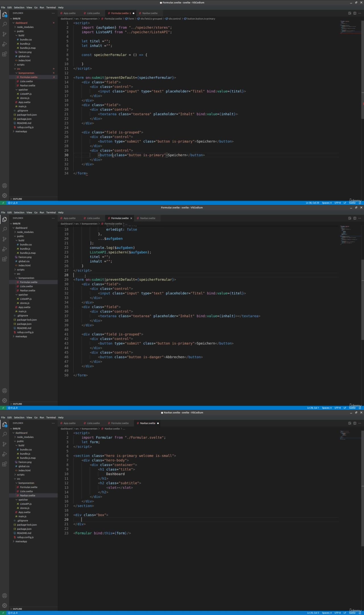Open Search view in the Navbar.svelte window's activity bar
The height and width of the screenshot is (615, 364).
click(5, 434)
